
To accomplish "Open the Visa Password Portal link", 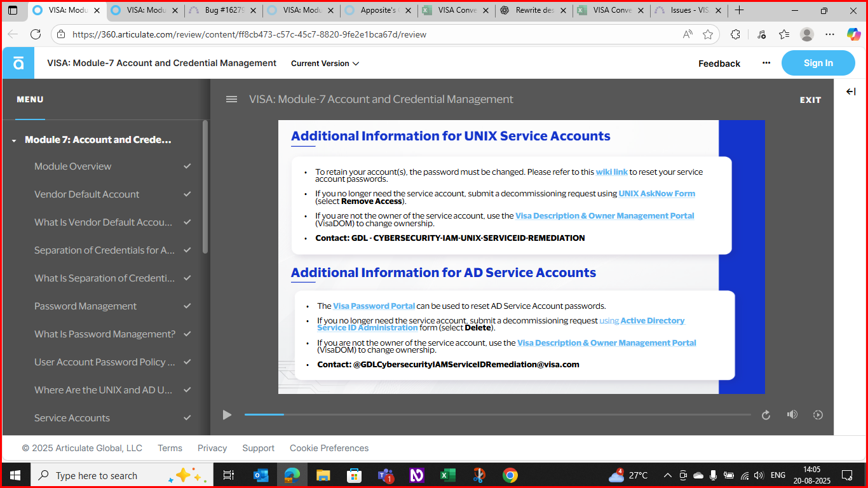I will [374, 306].
